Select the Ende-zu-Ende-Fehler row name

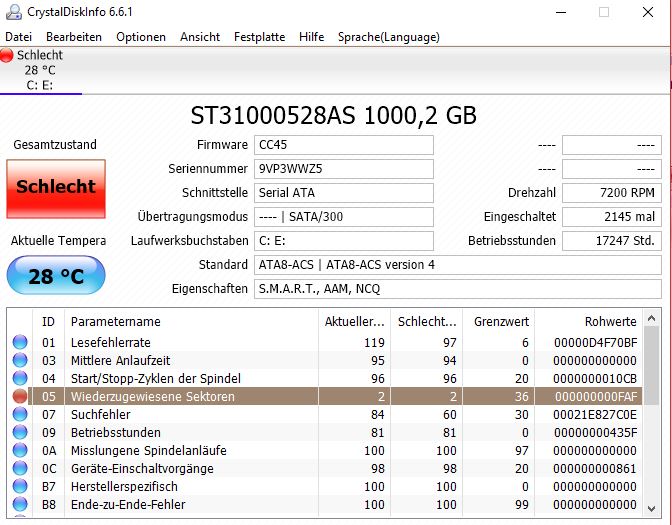pos(128,505)
